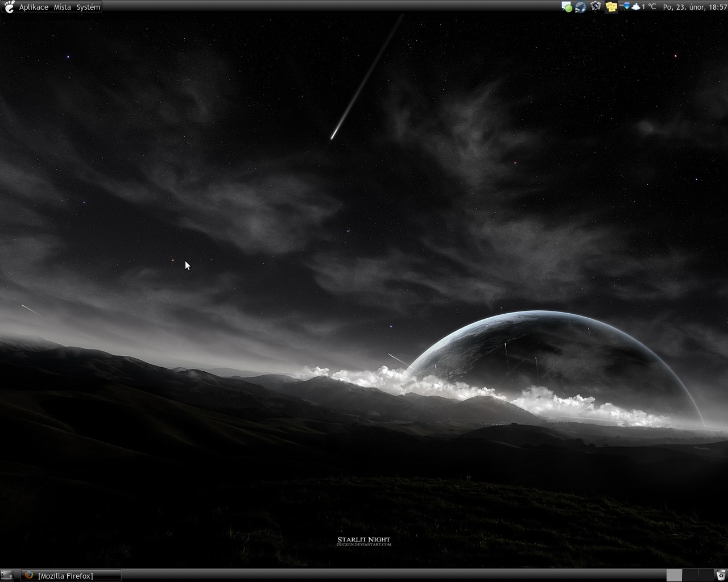728x582 pixels.
Task: Click the GNOME foot logo
Action: tap(9, 7)
